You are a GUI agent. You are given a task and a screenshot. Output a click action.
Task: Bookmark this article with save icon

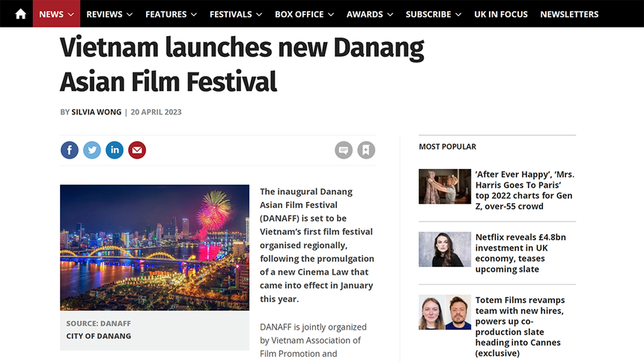point(365,150)
